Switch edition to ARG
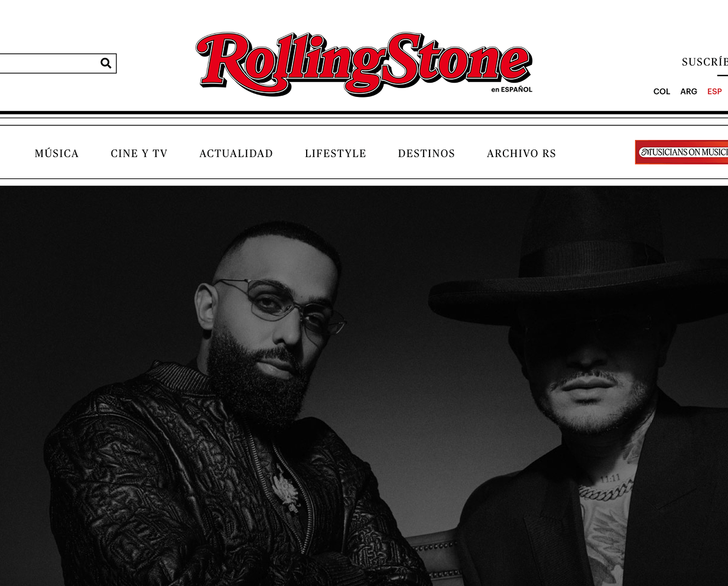 coord(688,92)
